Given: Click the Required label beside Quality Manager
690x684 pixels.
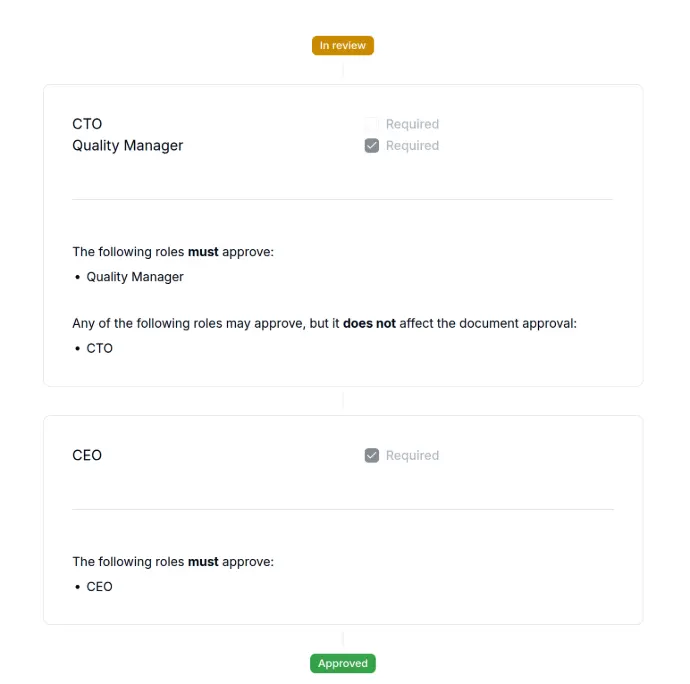Looking at the screenshot, I should click(412, 146).
